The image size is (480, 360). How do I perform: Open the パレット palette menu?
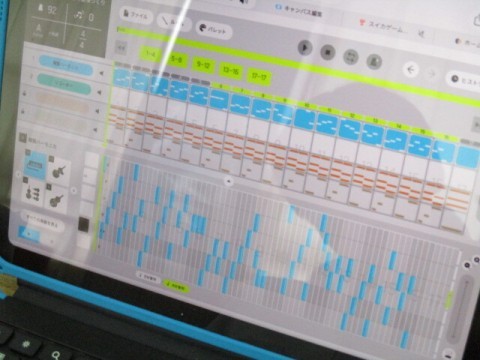coord(214,29)
